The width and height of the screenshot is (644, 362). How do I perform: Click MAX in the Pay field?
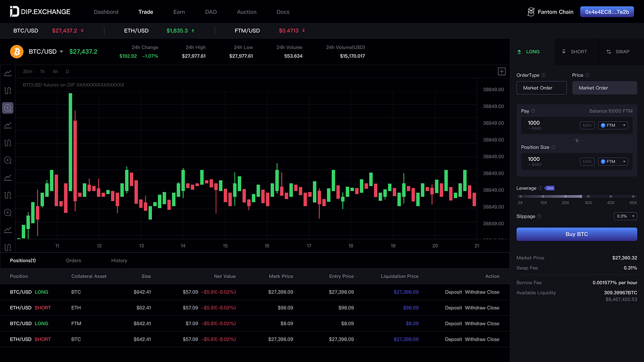click(x=587, y=125)
